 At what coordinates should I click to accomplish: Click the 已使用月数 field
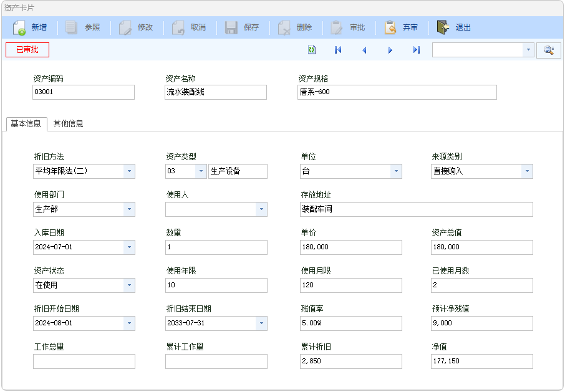coord(482,285)
